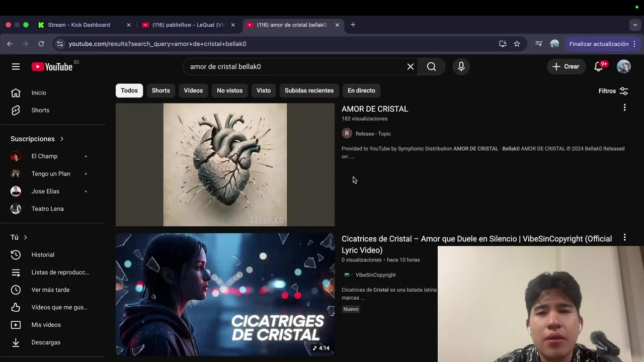Go to Inicio in the sidebar
Viewport: 644px width, 362px height.
click(52, 93)
